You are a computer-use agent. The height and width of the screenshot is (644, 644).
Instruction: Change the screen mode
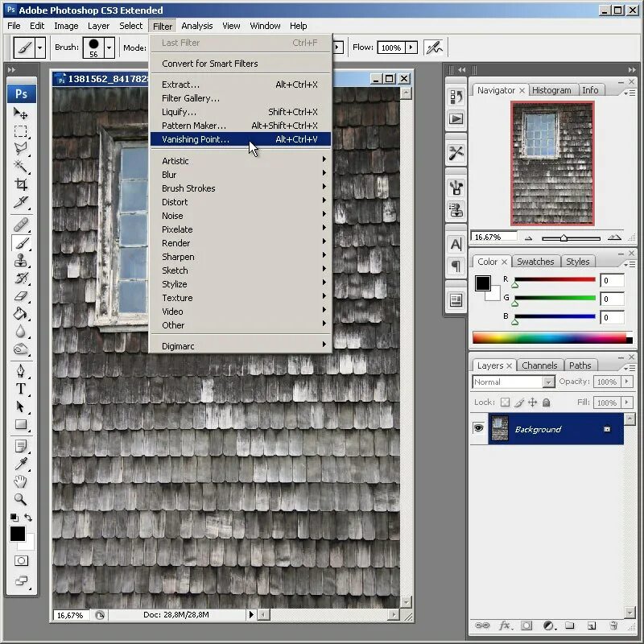(x=21, y=580)
